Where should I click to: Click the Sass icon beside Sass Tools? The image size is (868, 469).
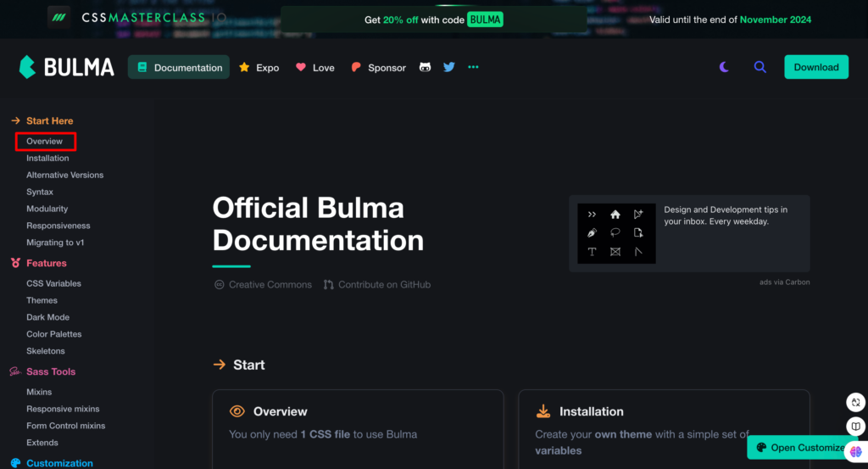(15, 371)
